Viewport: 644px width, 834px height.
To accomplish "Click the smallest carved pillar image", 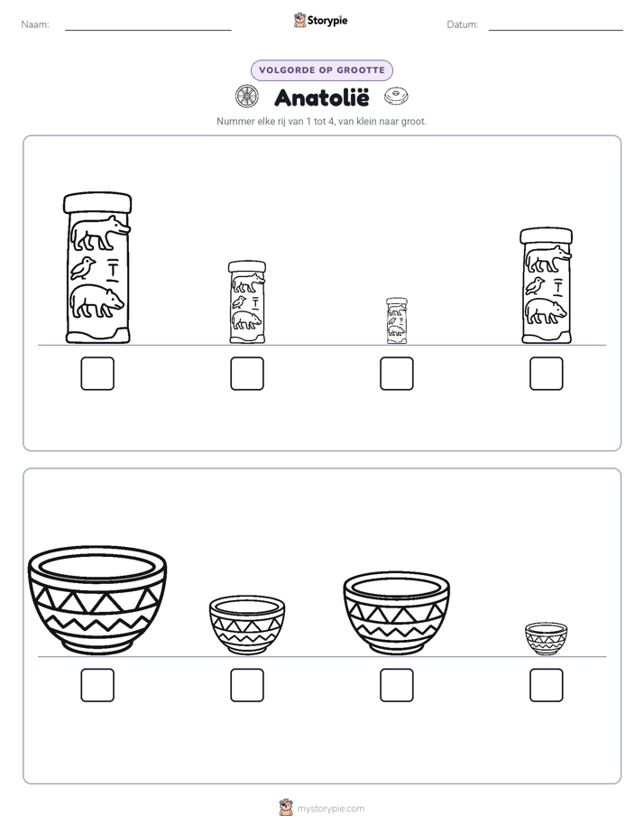I will (396, 320).
